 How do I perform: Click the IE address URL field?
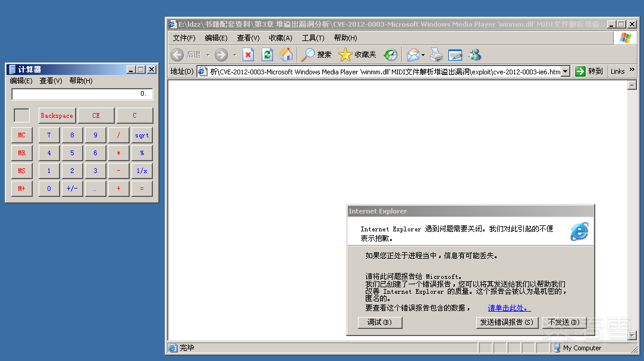(384, 71)
